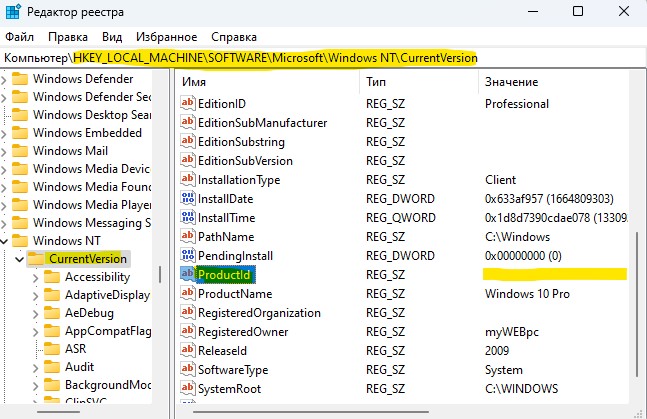The height and width of the screenshot is (419, 647).
Task: Click the AeDebug folder icon
Action: pyautogui.click(x=52, y=312)
